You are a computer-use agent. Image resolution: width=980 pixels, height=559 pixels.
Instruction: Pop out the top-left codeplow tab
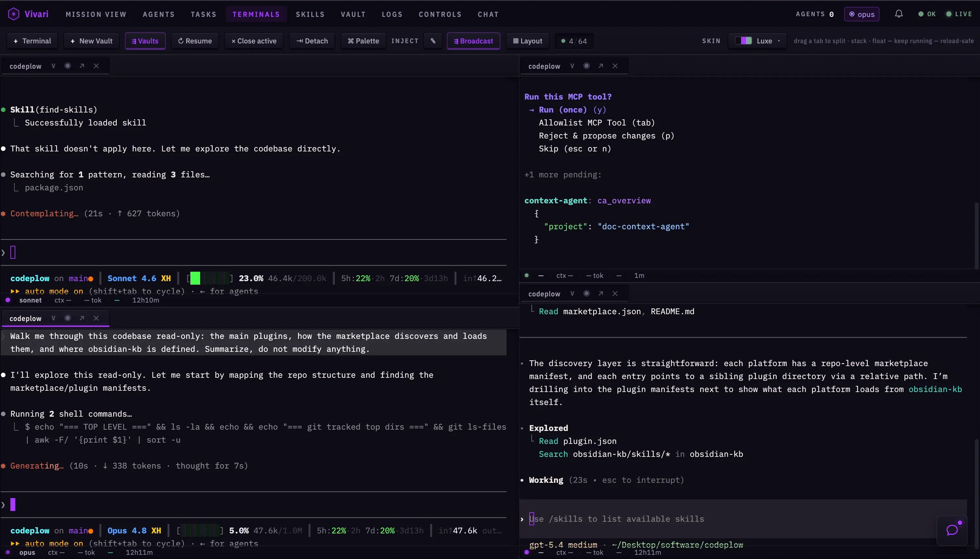tap(82, 66)
